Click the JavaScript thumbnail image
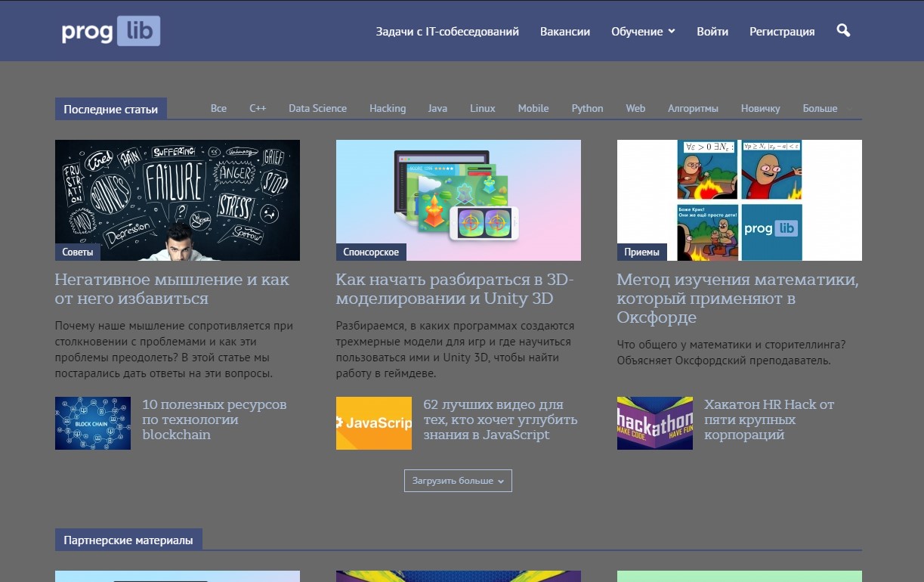This screenshot has height=582, width=924. 374,423
